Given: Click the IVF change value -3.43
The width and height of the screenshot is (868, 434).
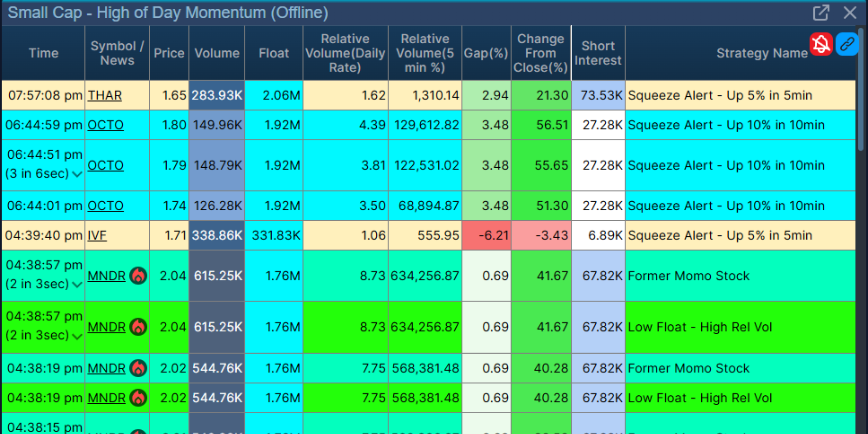Looking at the screenshot, I should tap(541, 236).
